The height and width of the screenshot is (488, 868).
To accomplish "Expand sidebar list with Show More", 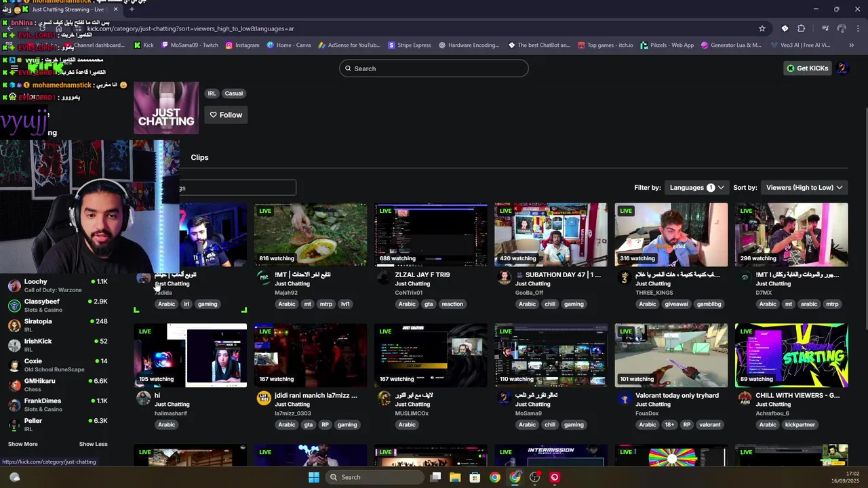I will pos(23,444).
